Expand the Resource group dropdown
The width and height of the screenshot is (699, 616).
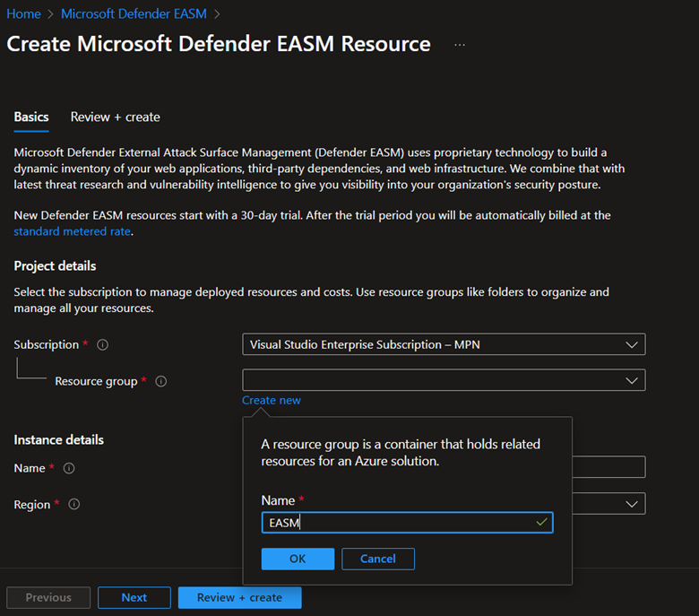(444, 380)
